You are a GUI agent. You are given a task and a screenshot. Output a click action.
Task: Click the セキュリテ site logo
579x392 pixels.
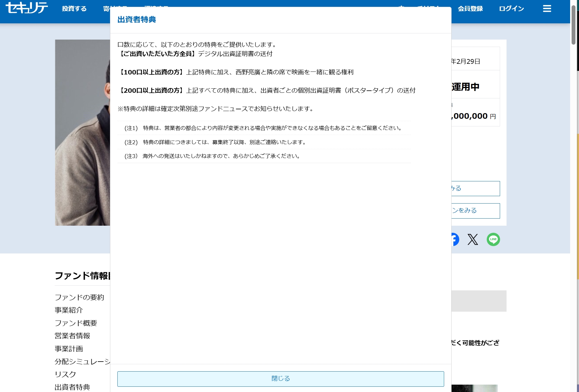tap(27, 8)
